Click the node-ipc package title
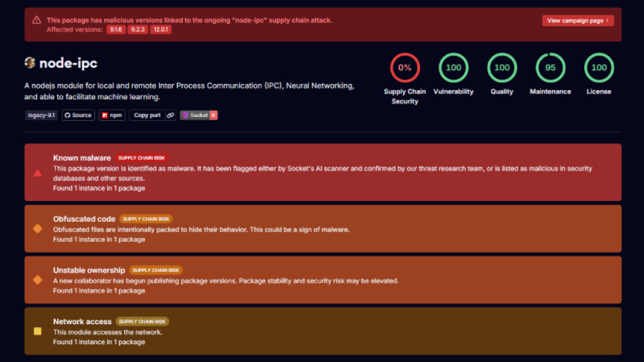The image size is (644, 362). pos(68,63)
